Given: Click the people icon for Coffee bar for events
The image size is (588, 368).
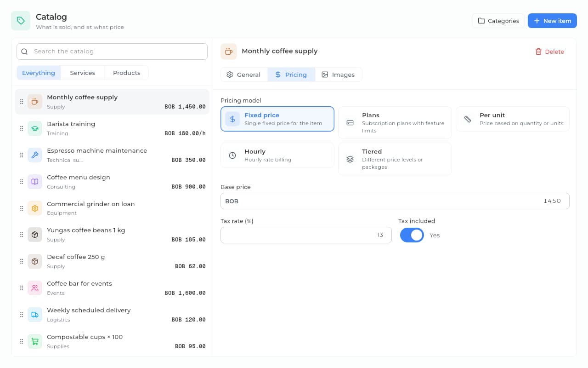Looking at the screenshot, I should [x=35, y=288].
